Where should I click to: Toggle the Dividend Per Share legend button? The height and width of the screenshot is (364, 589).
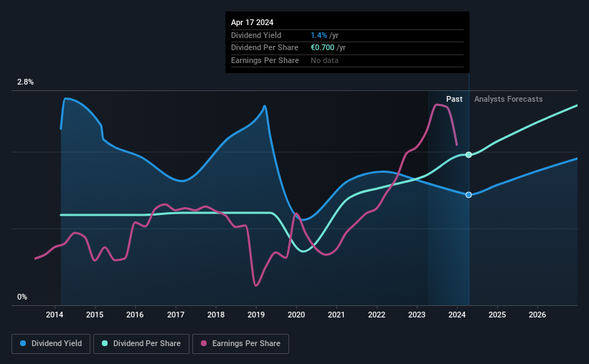(x=141, y=344)
